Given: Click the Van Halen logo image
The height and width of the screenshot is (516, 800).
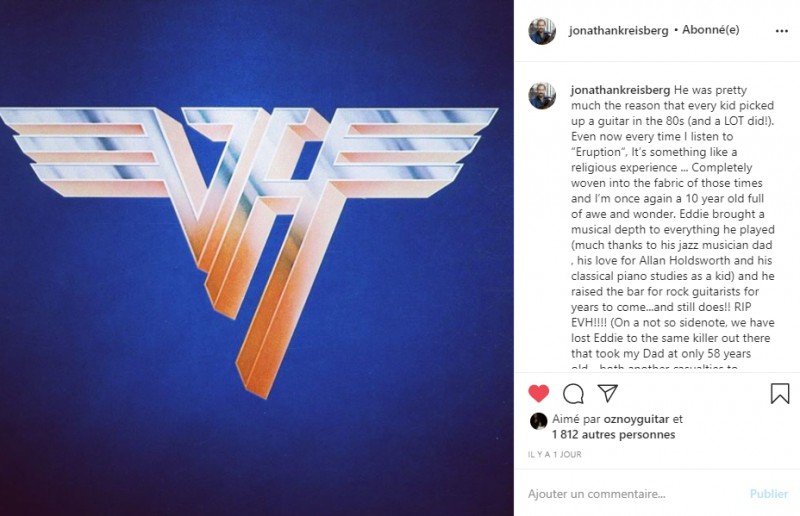Looking at the screenshot, I should [248, 252].
